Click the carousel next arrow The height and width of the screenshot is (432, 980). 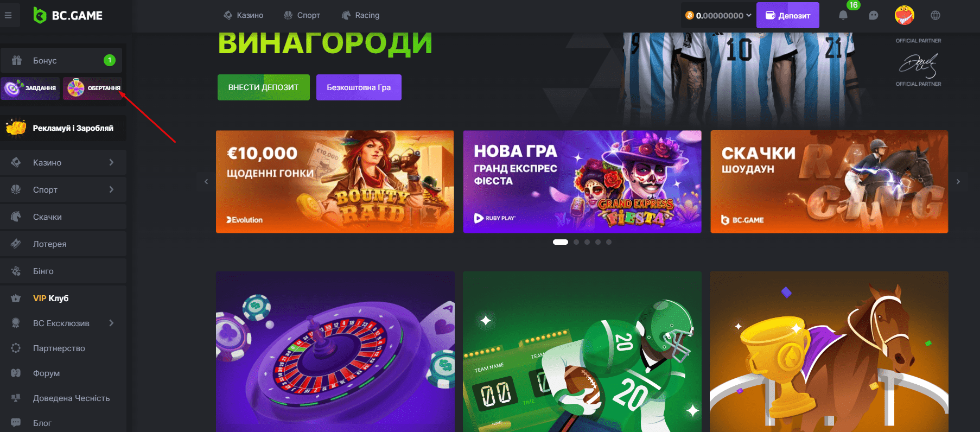[958, 182]
